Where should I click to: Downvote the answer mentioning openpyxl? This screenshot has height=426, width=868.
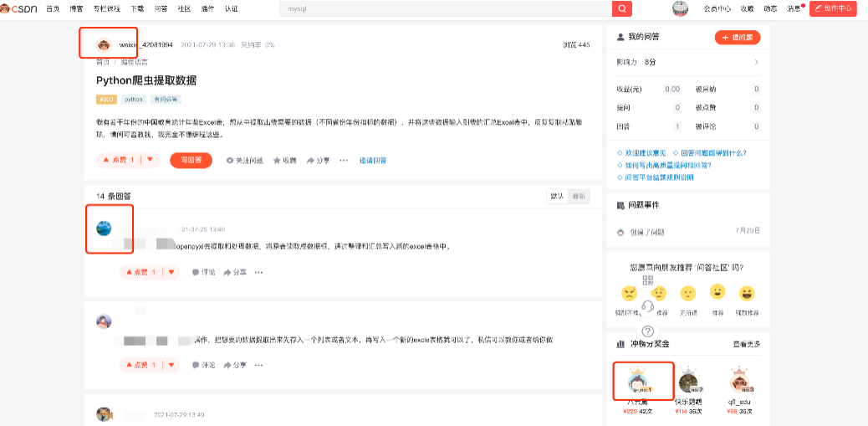tap(171, 273)
